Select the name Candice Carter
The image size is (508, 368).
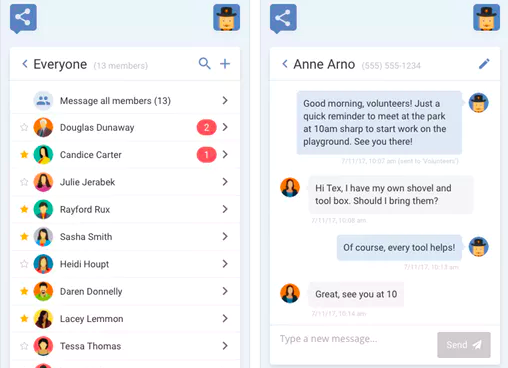pos(91,155)
